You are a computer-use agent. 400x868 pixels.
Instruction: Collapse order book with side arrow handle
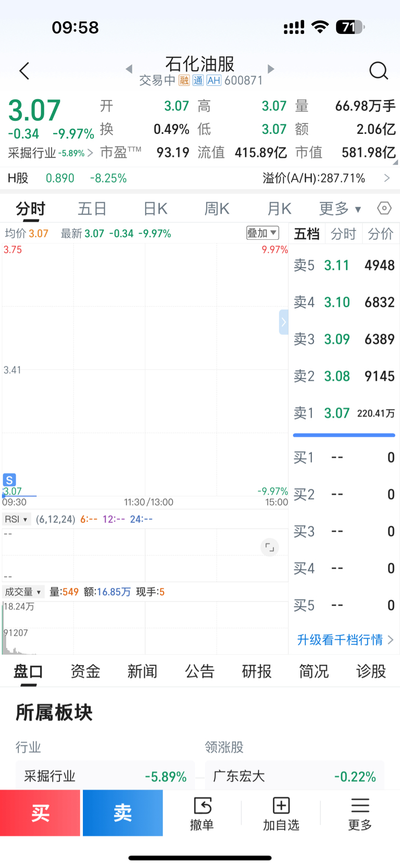[283, 322]
